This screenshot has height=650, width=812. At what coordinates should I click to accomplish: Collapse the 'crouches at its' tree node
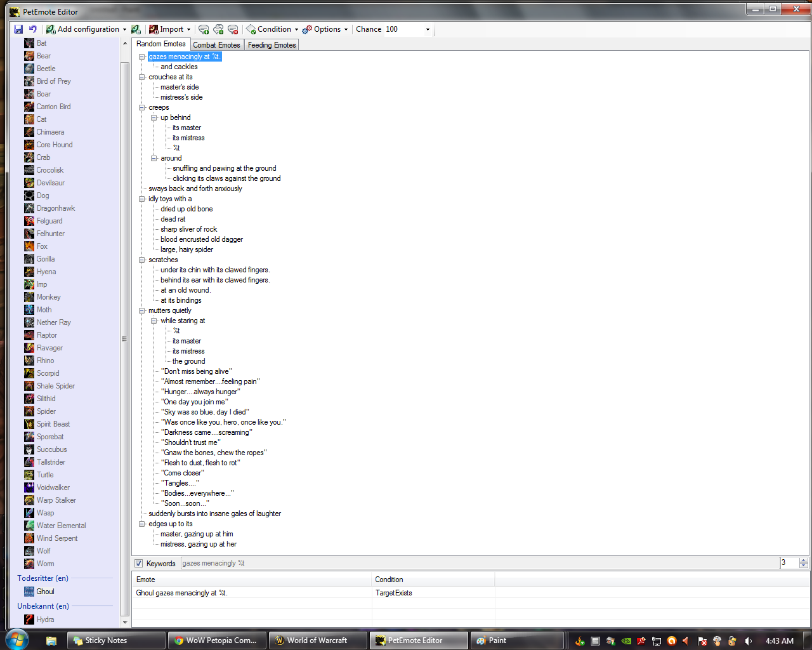pyautogui.click(x=142, y=77)
